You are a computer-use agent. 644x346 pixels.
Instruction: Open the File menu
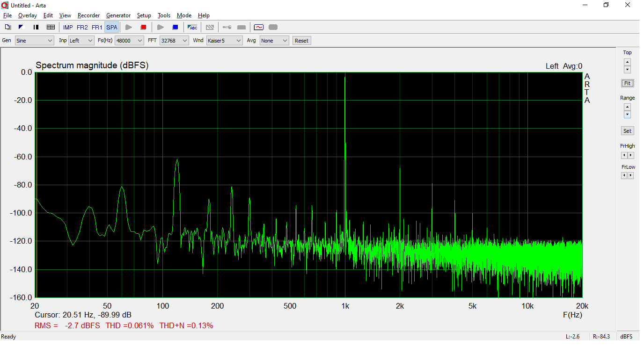[x=7, y=15]
